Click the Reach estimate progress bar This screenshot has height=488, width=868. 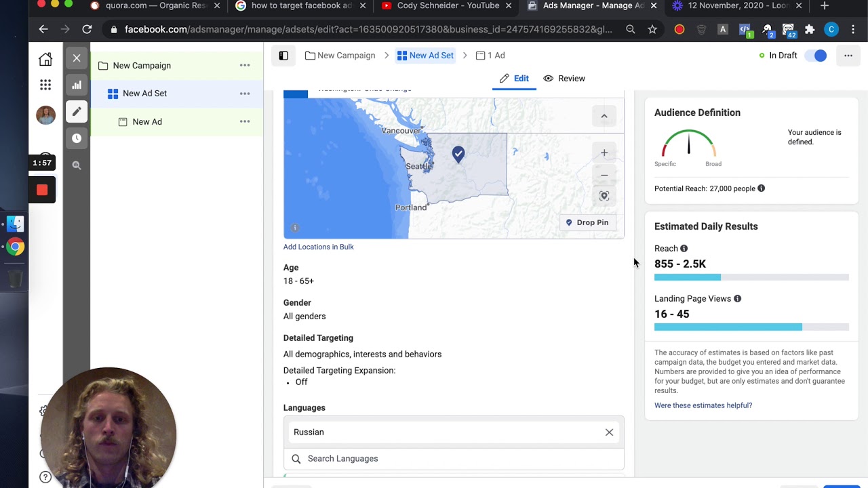(x=751, y=277)
